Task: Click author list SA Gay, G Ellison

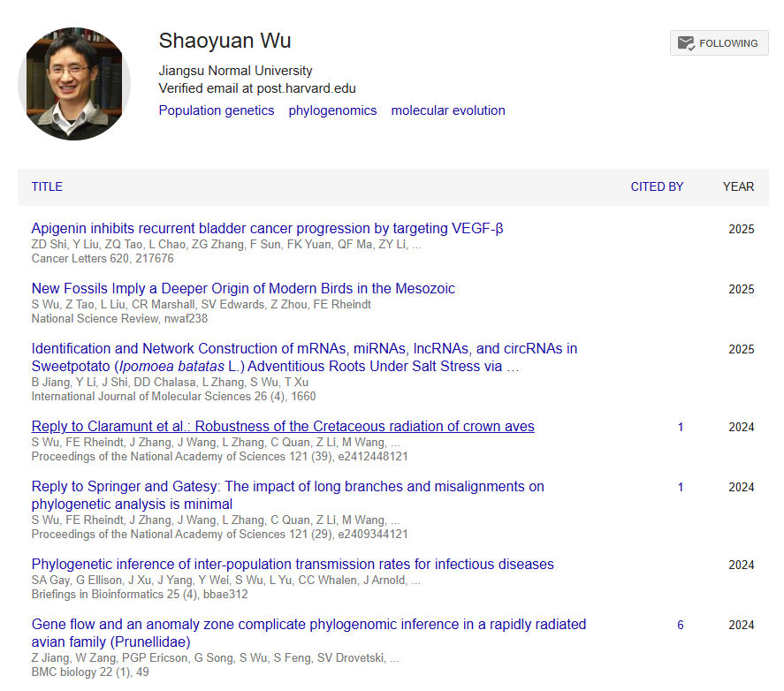Action: (x=226, y=580)
